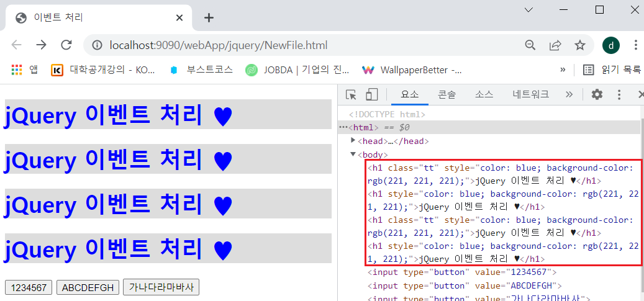
Task: Toggle the device toolbar icon
Action: coord(372,94)
